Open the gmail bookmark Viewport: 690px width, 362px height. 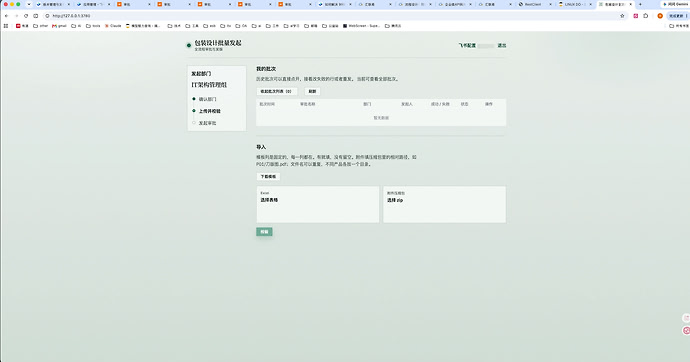(59, 26)
